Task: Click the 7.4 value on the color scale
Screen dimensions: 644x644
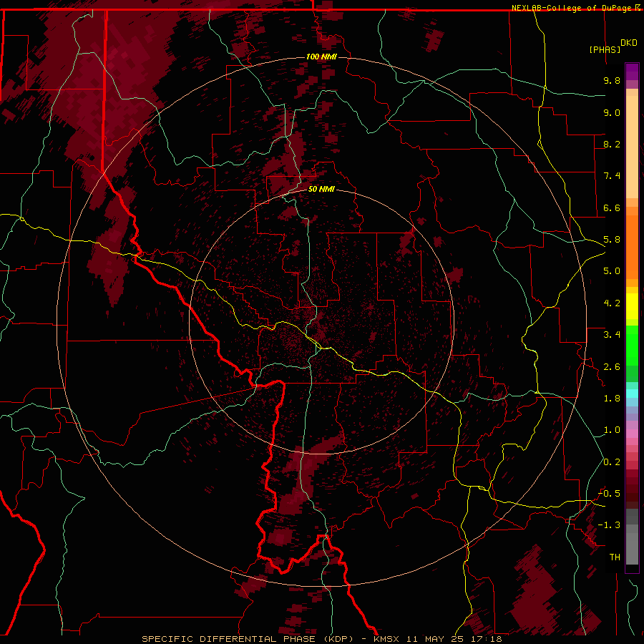Action: tap(612, 176)
